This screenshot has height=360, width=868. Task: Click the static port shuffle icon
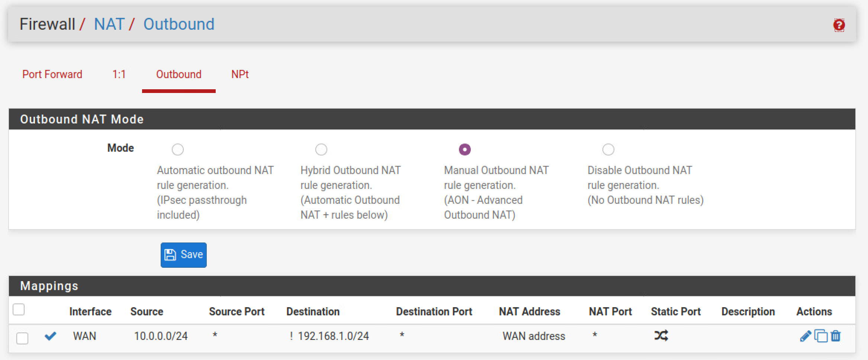click(661, 336)
